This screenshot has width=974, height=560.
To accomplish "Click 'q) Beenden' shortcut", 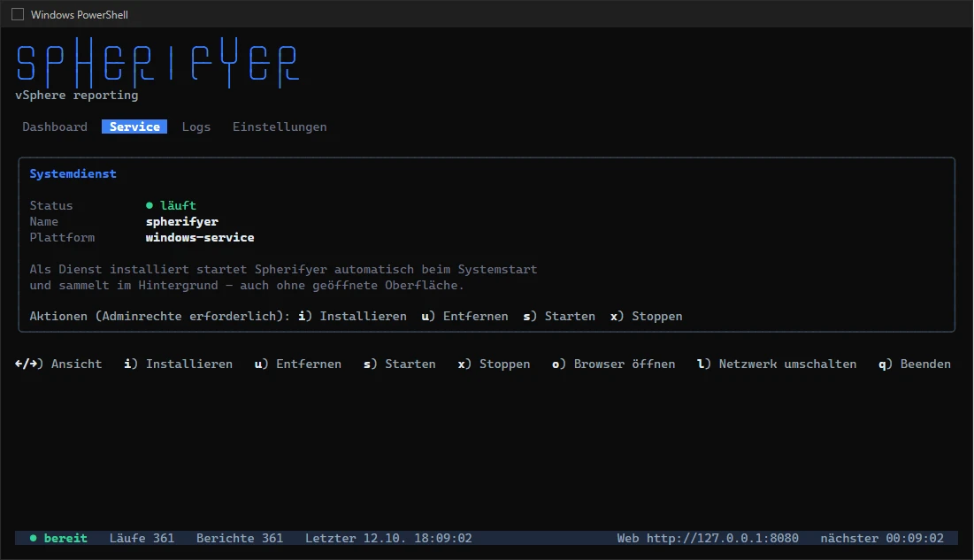I will [x=915, y=364].
